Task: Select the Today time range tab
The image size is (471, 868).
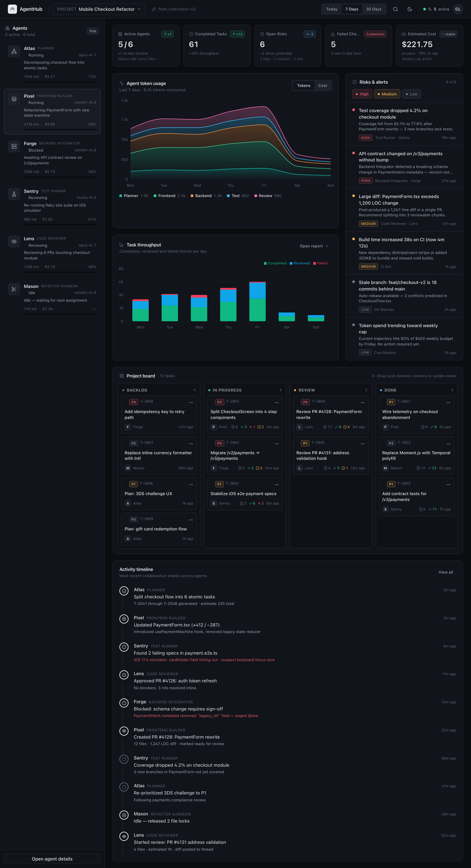Action: [x=331, y=9]
